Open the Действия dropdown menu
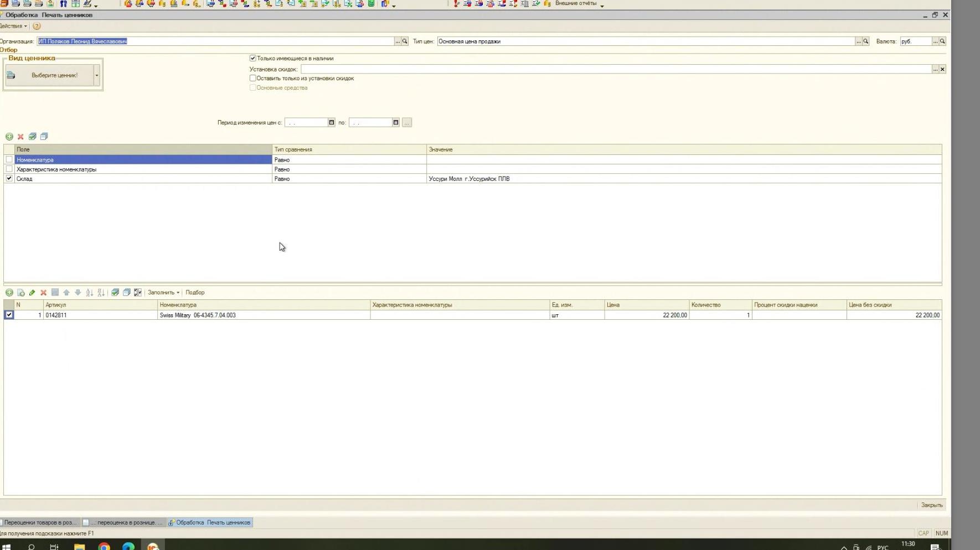The height and width of the screenshot is (550, 980). point(13,26)
